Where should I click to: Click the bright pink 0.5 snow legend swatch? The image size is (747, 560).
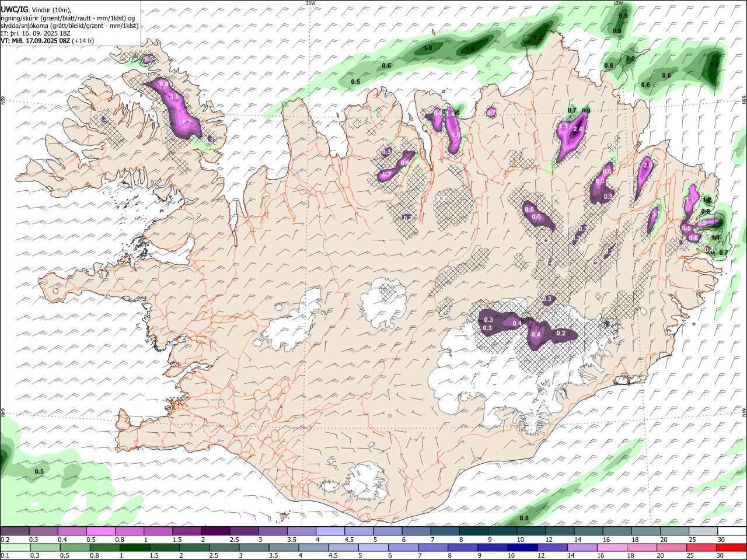(x=100, y=531)
